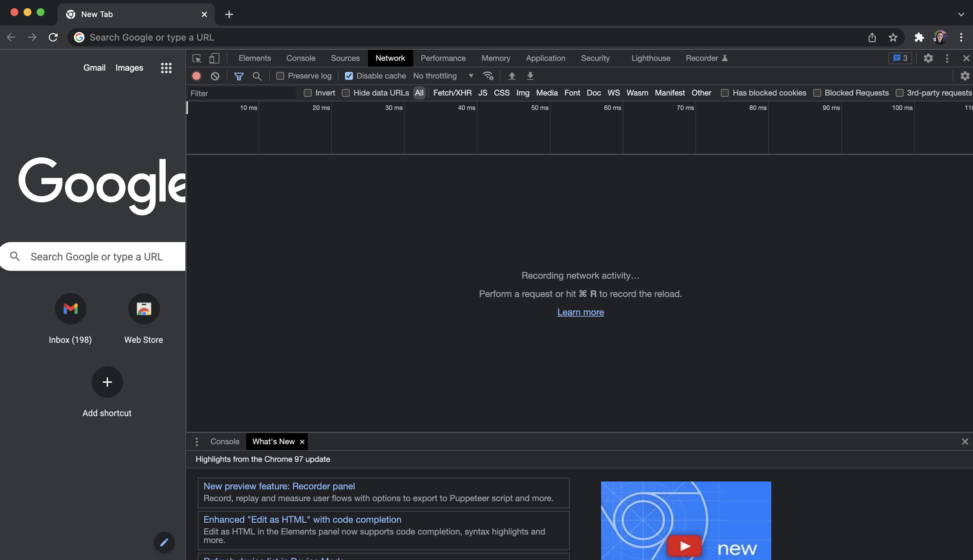Filter requests by Img
This screenshot has height=560, width=973.
pos(523,93)
